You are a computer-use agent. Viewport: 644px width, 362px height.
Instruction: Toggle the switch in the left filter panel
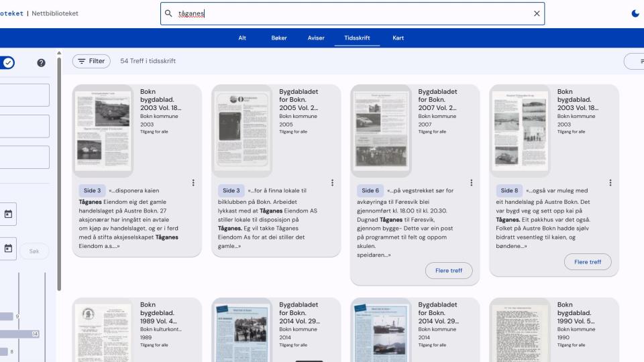click(7, 62)
